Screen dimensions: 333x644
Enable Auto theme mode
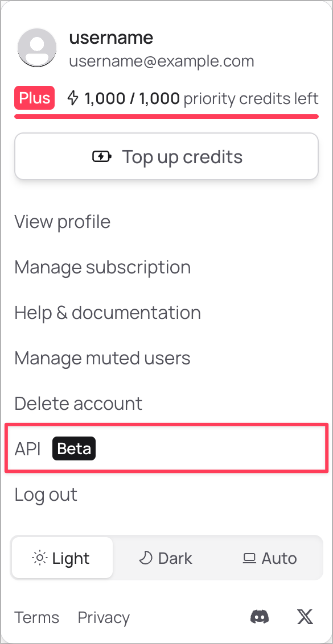click(269, 558)
